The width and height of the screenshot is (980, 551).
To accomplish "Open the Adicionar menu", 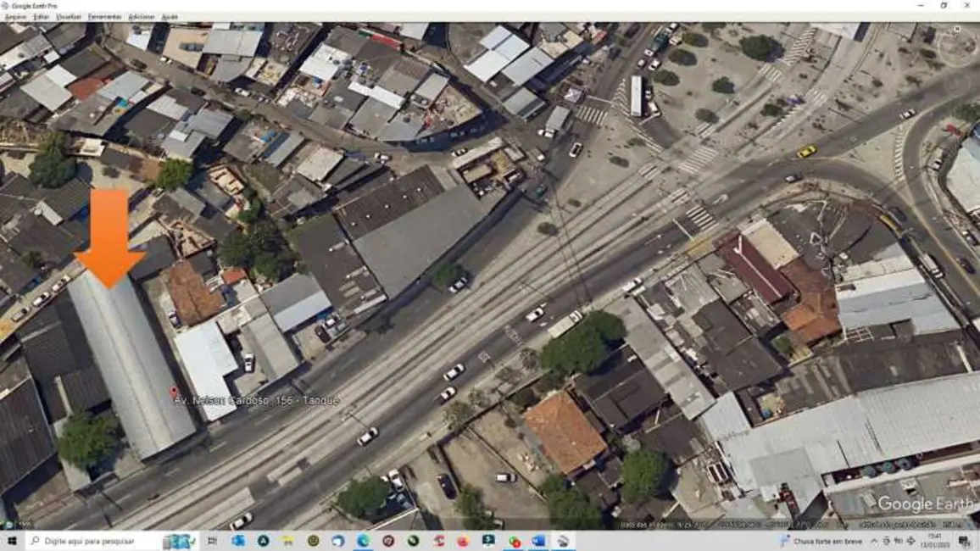I will pos(142,17).
